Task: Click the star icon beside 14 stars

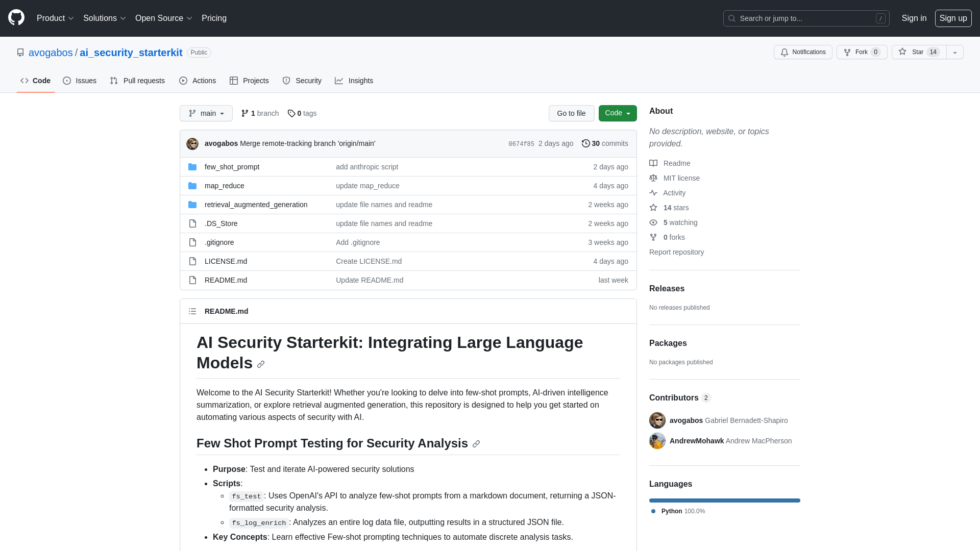Action: click(x=653, y=208)
